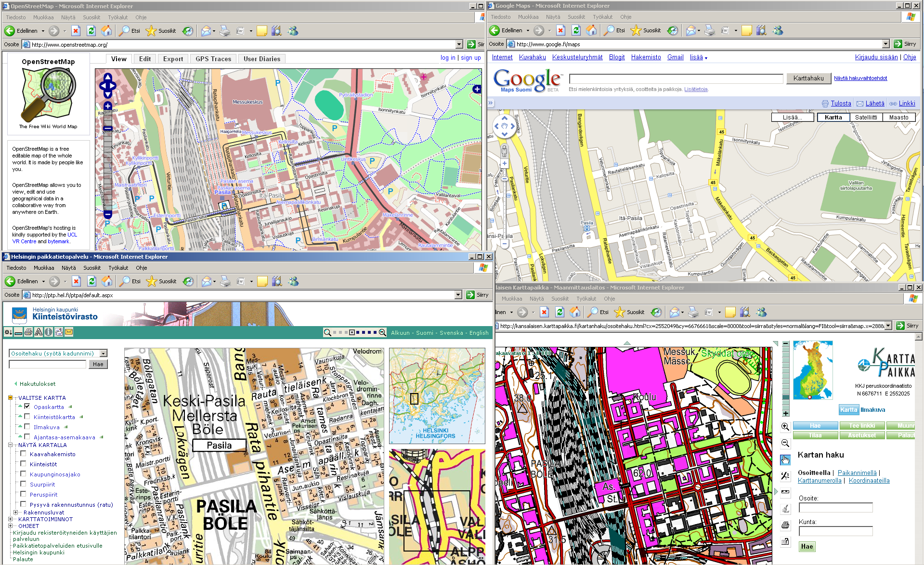Click the Tulosta link in Google Maps
Screen dimensions: 924x565
click(x=841, y=104)
